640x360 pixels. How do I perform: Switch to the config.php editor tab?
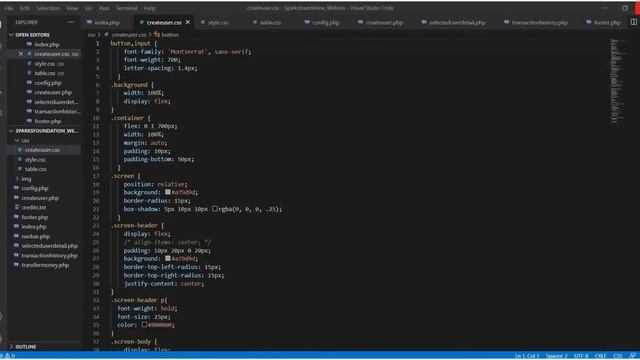[x=325, y=22]
